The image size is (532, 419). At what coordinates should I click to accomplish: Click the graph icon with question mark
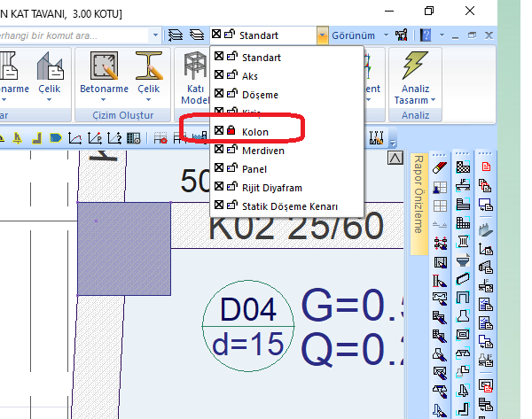click(x=114, y=138)
